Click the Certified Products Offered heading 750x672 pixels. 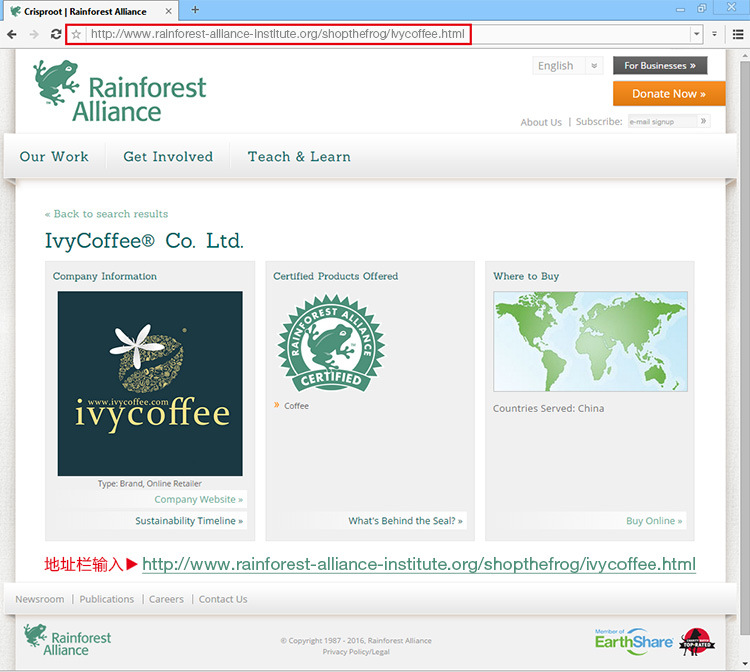pyautogui.click(x=335, y=276)
